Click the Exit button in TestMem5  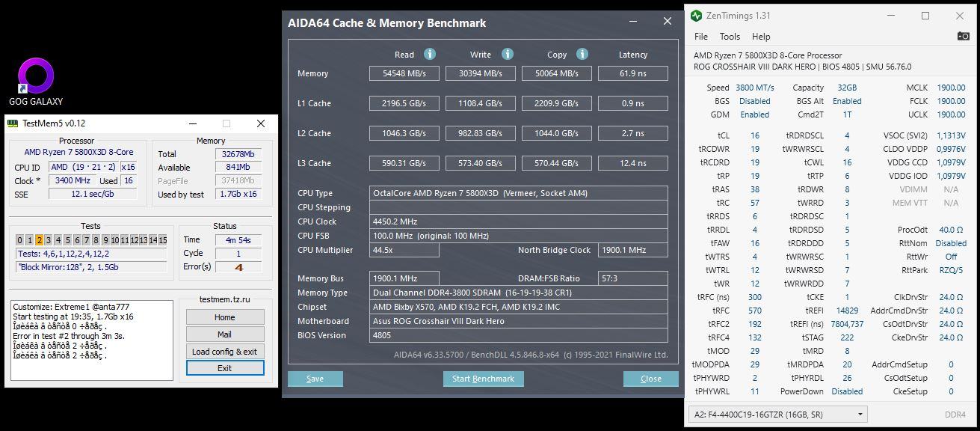pos(224,368)
